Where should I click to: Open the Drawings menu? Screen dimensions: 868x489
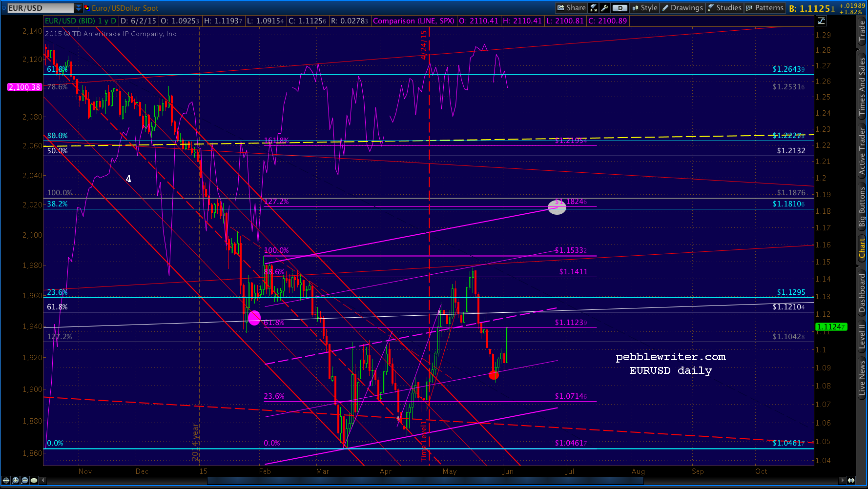[x=682, y=8]
